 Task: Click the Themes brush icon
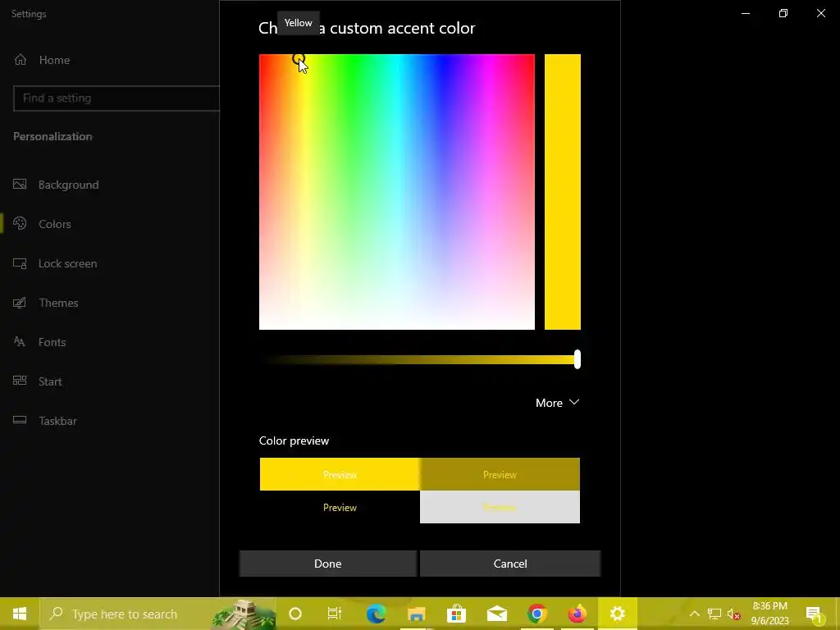click(x=20, y=303)
